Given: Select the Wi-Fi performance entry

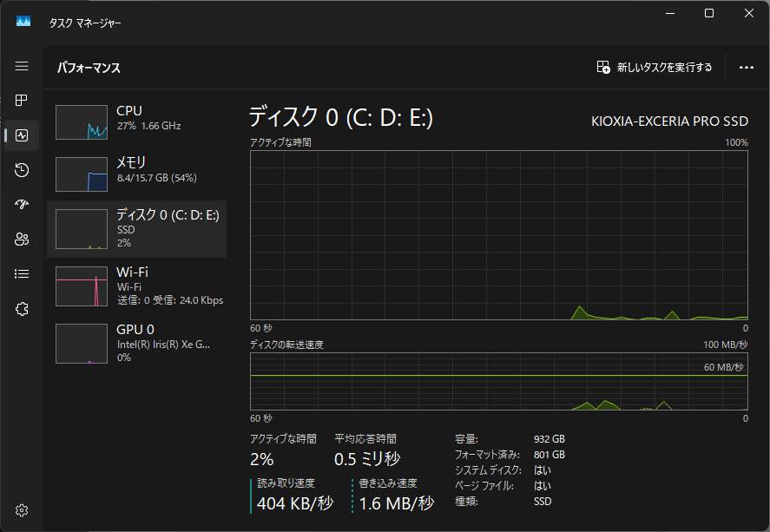Looking at the screenshot, I should [x=139, y=286].
